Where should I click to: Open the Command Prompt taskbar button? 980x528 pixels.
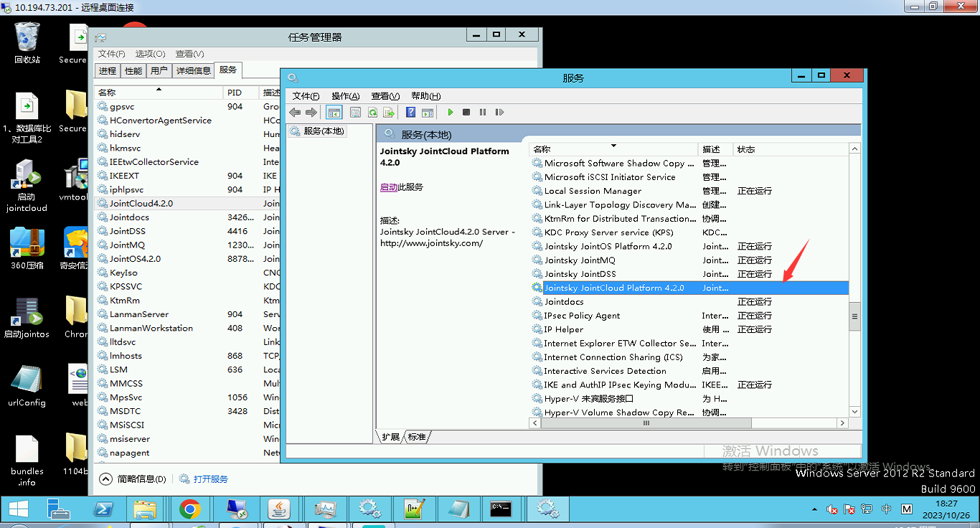pos(501,509)
